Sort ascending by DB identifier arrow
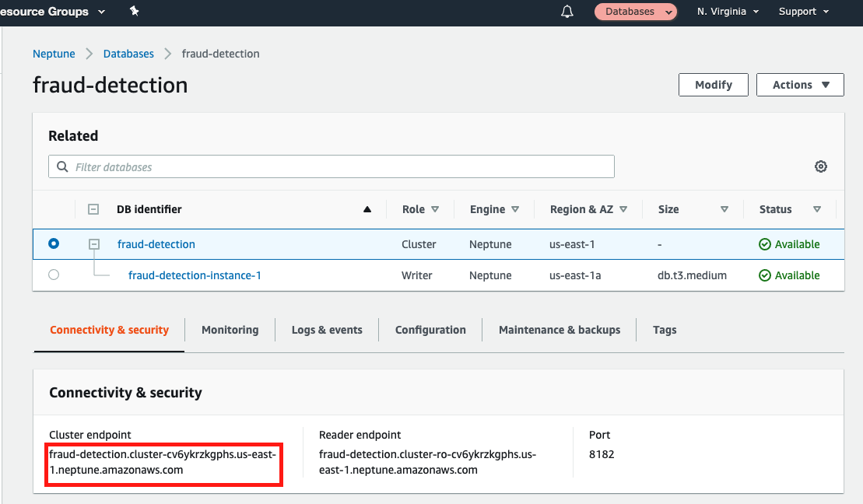Viewport: 863px width, 504px height. point(367,209)
